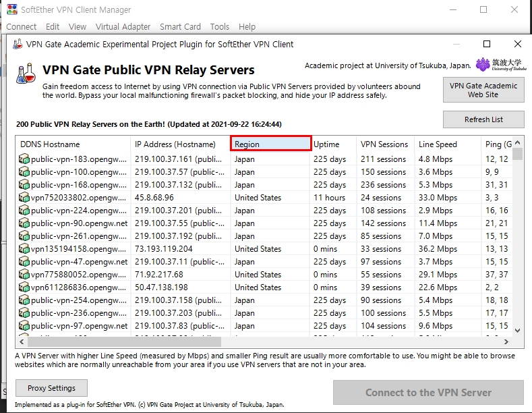Click server icon for public-vpn-183 row
532x413 pixels.
pos(24,159)
